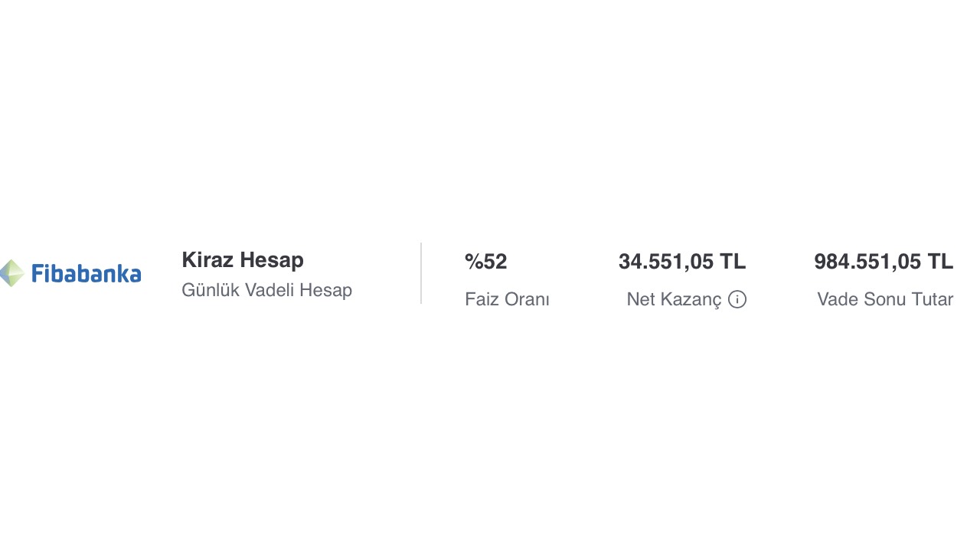Click the vertical divider beside account name
980x551 pixels.
pyautogui.click(x=421, y=273)
